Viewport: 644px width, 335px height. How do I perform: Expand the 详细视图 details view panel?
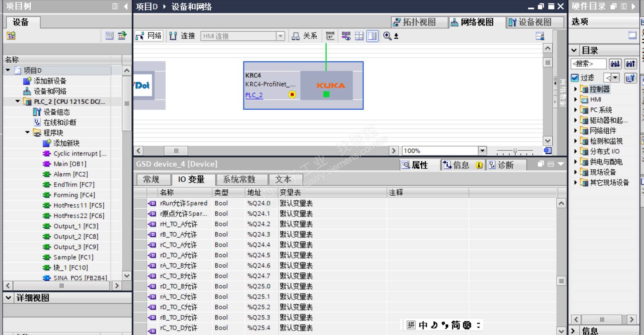point(8,297)
